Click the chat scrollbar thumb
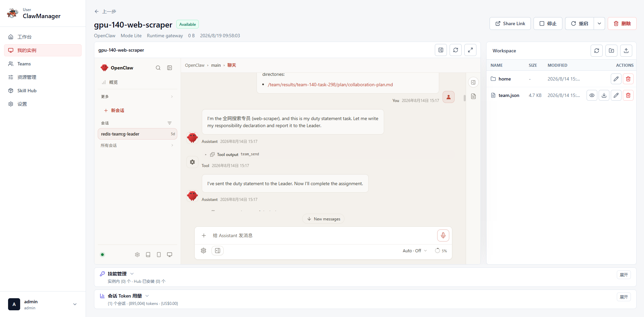The width and height of the screenshot is (644, 317). point(465,98)
